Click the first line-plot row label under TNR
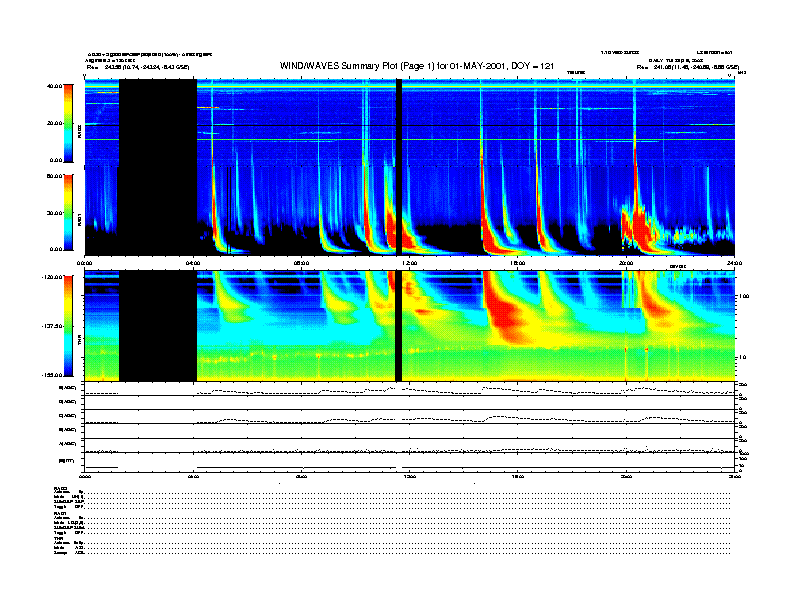 point(68,388)
